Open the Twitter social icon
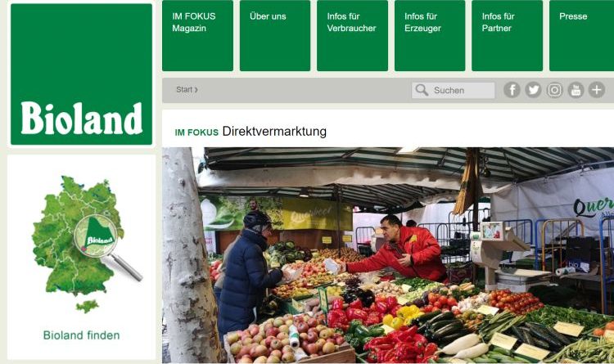The width and height of the screenshot is (614, 364). (533, 90)
